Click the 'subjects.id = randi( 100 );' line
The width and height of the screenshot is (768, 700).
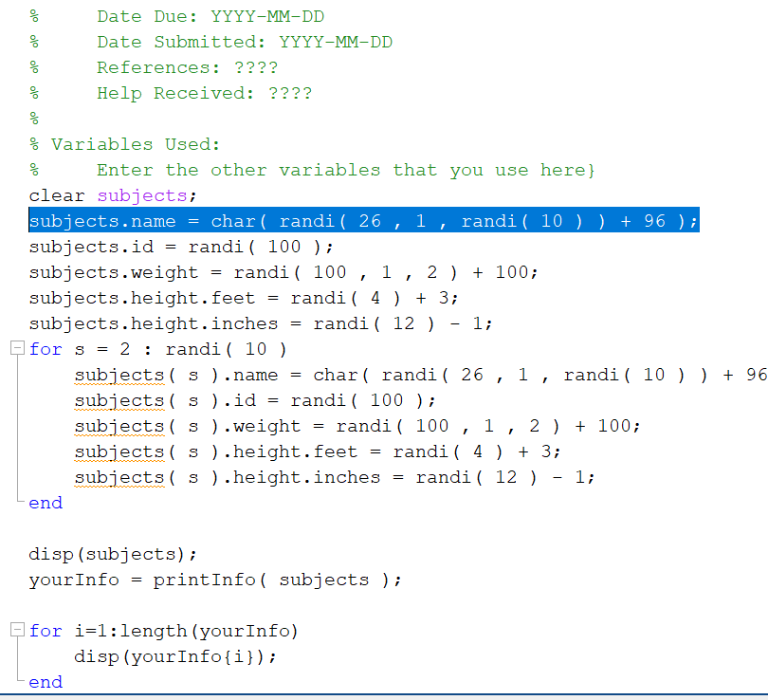pyautogui.click(x=181, y=247)
